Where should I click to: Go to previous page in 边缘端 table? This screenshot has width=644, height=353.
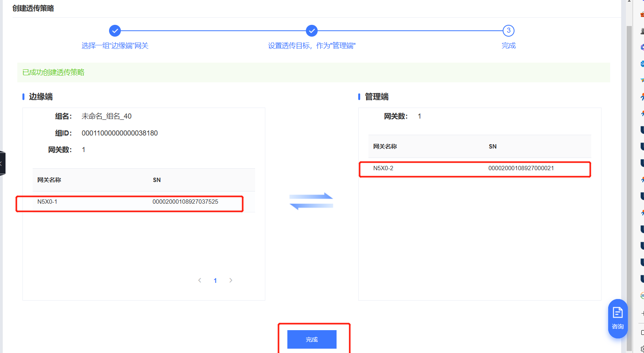coord(200,281)
